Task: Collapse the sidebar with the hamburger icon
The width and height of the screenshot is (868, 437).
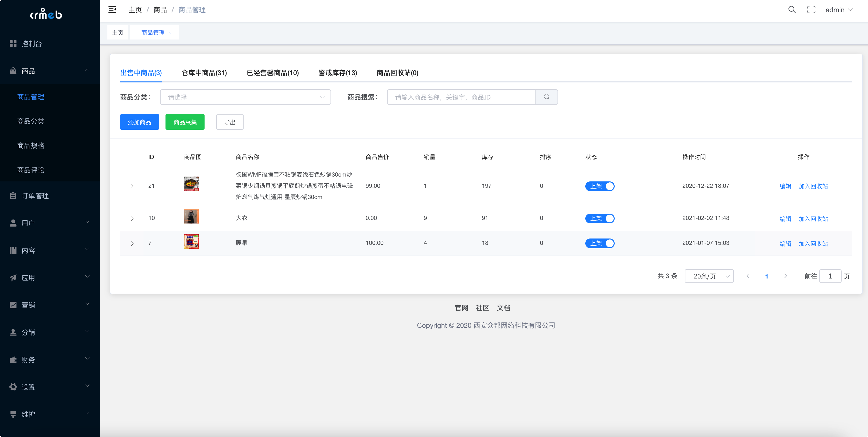Action: [x=112, y=10]
